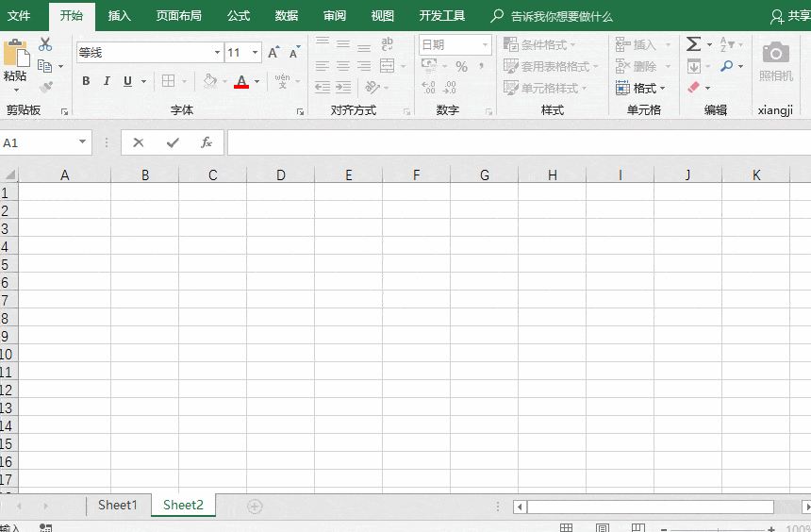The image size is (811, 532).
Task: Toggle Bold formatting
Action: point(86,81)
